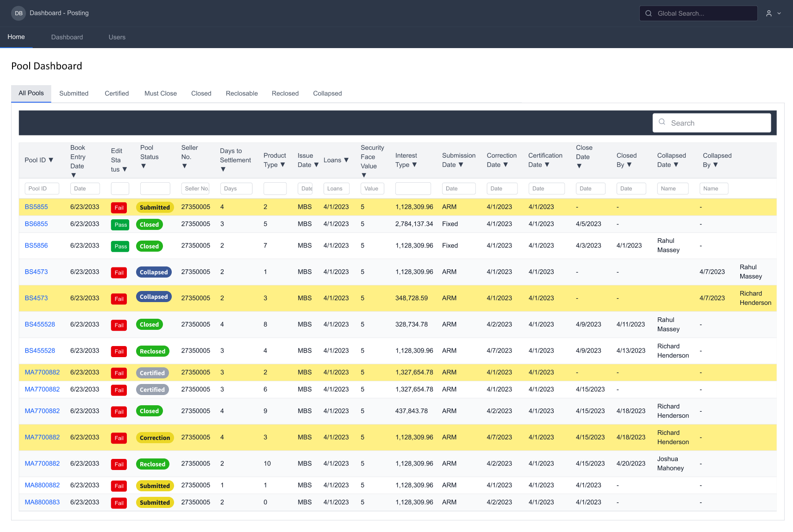Click the Submitted status badge for BS5855
Image resolution: width=793 pixels, height=532 pixels.
click(x=155, y=207)
